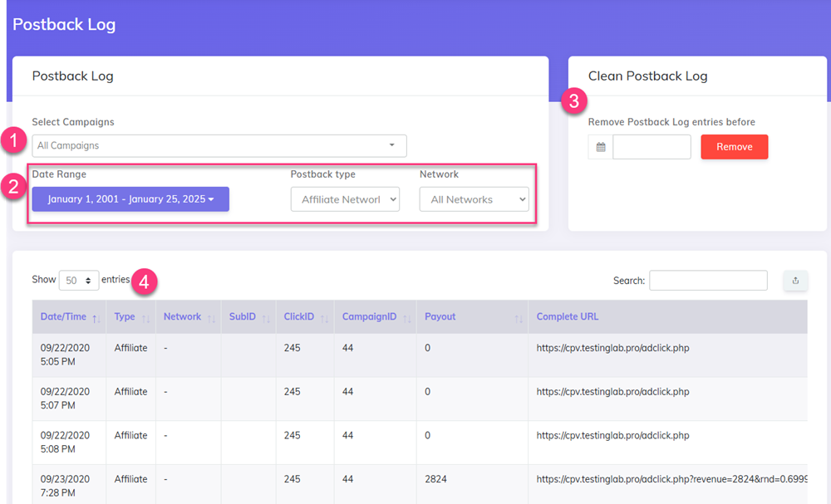
Task: Open the Postback type dropdown
Action: 345,198
